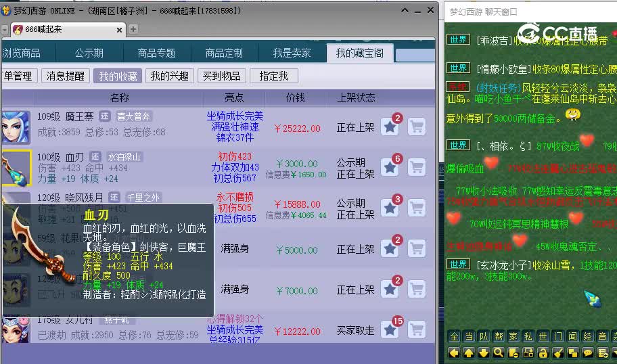The height and width of the screenshot is (364, 617).
Task: Open the 血刃 weapon item thumbnail
Action: [x=16, y=168]
